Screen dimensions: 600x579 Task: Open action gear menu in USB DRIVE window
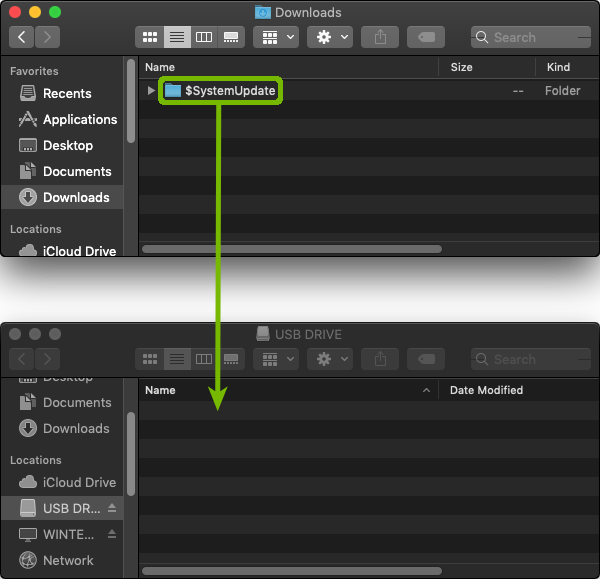click(330, 359)
